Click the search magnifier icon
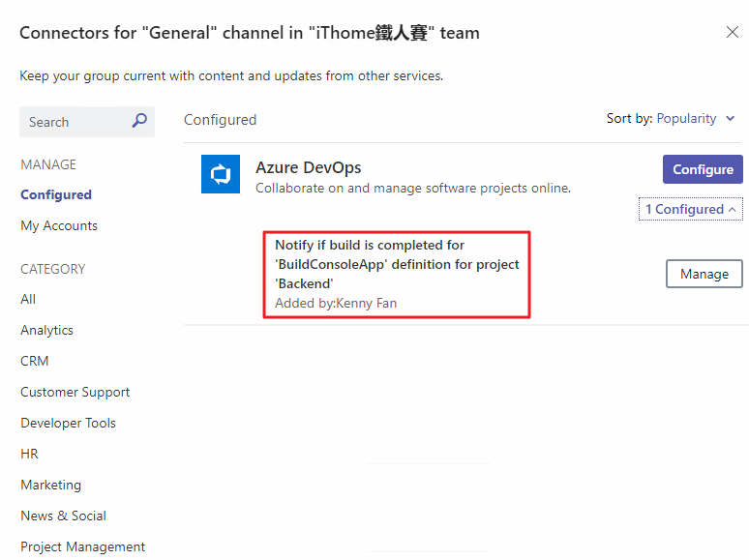Viewport: 749px width, 560px height. tap(139, 120)
